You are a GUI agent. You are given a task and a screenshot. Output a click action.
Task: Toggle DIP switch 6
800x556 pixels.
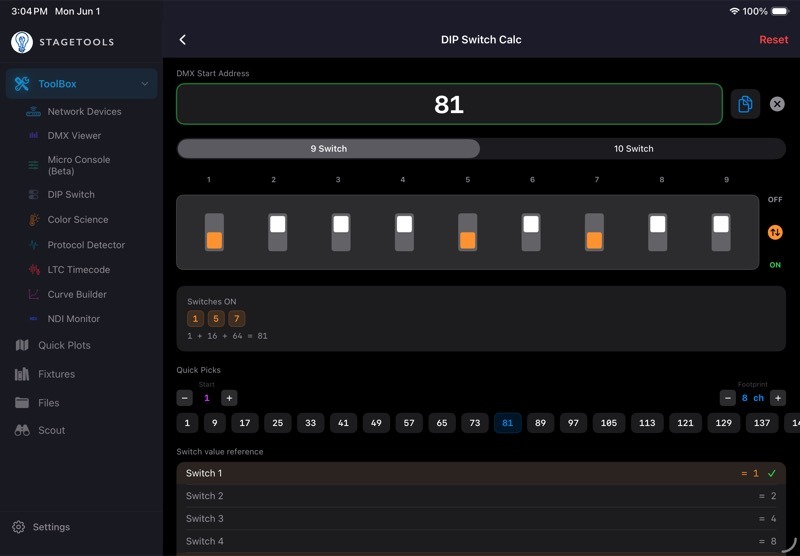point(531,232)
